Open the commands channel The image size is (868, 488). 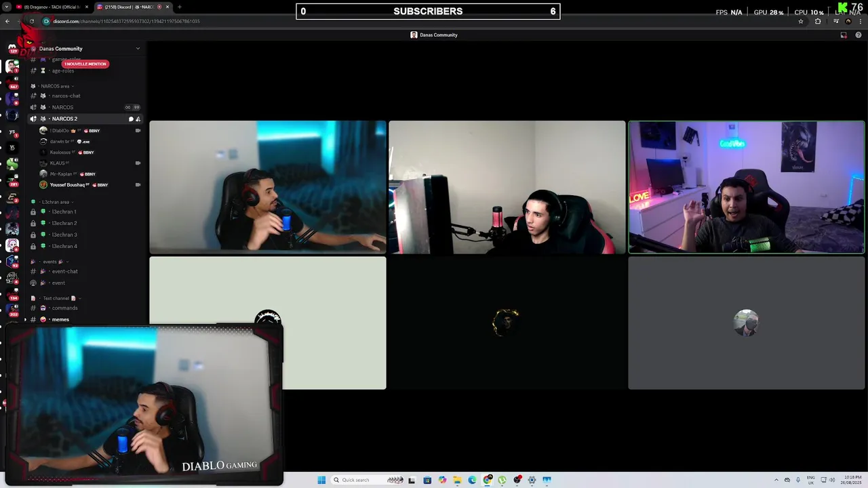[64, 308]
